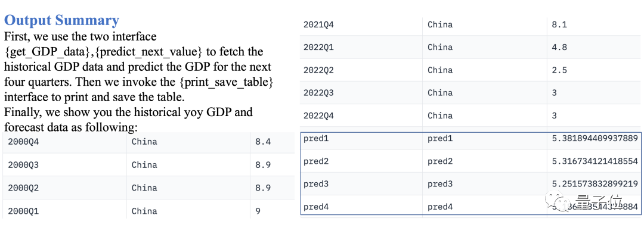Click the 8.1 value for 2021Q4
This screenshot has width=644, height=231.
click(x=559, y=24)
